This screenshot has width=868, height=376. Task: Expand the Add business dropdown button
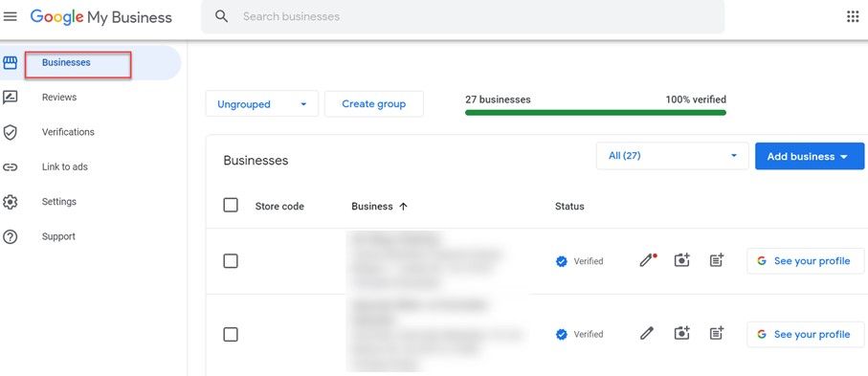click(810, 156)
